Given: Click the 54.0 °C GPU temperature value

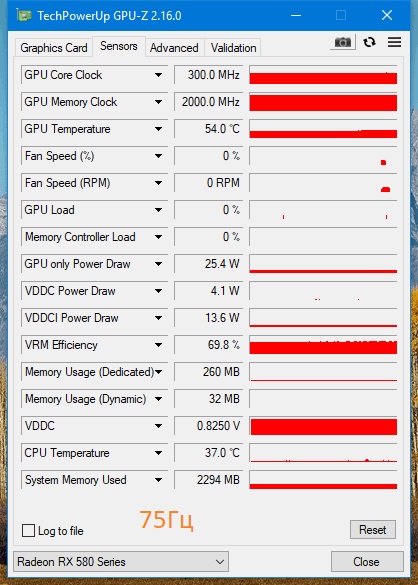Looking at the screenshot, I should 208,129.
